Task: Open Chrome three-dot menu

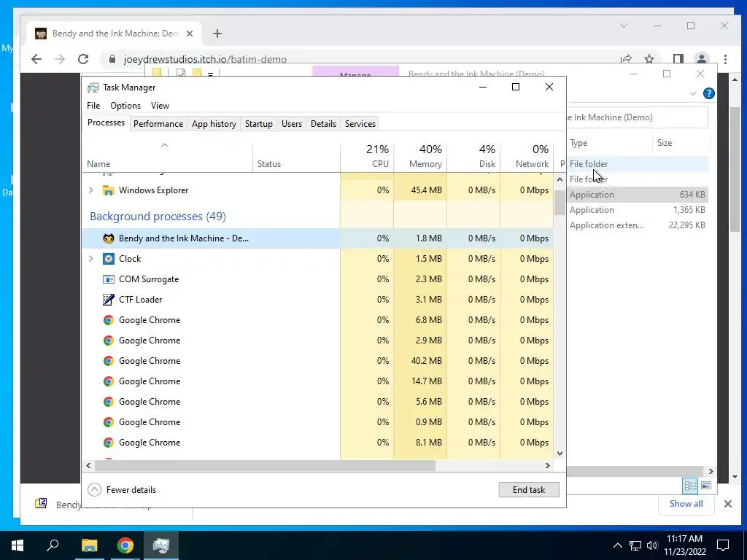Action: pos(725,59)
